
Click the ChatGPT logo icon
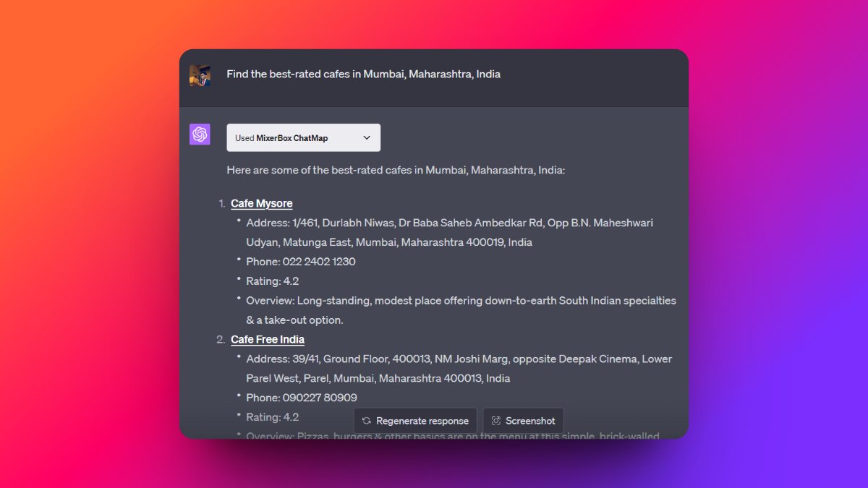(x=200, y=134)
